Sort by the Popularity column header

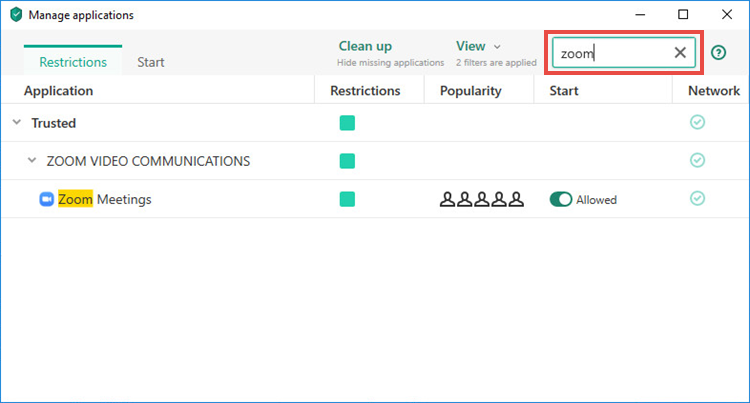pyautogui.click(x=471, y=91)
